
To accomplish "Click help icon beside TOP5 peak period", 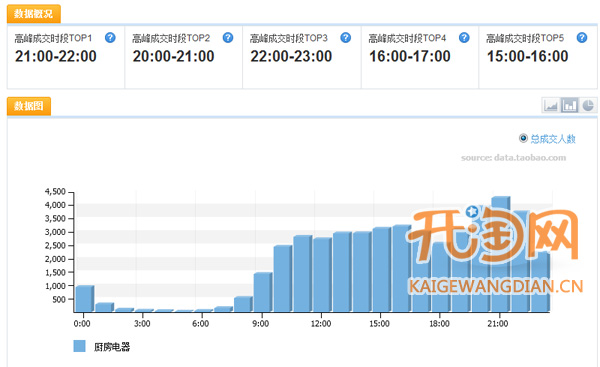I will click(582, 38).
